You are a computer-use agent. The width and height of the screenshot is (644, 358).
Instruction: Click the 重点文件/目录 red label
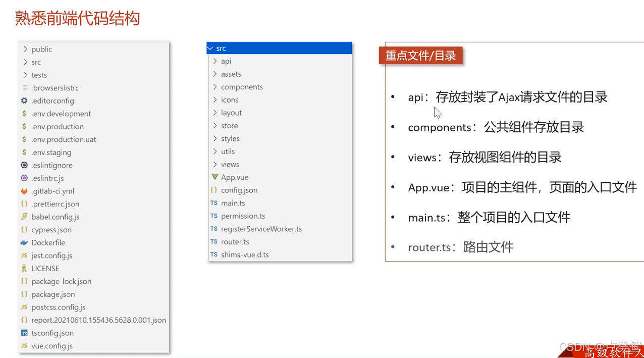pos(420,56)
